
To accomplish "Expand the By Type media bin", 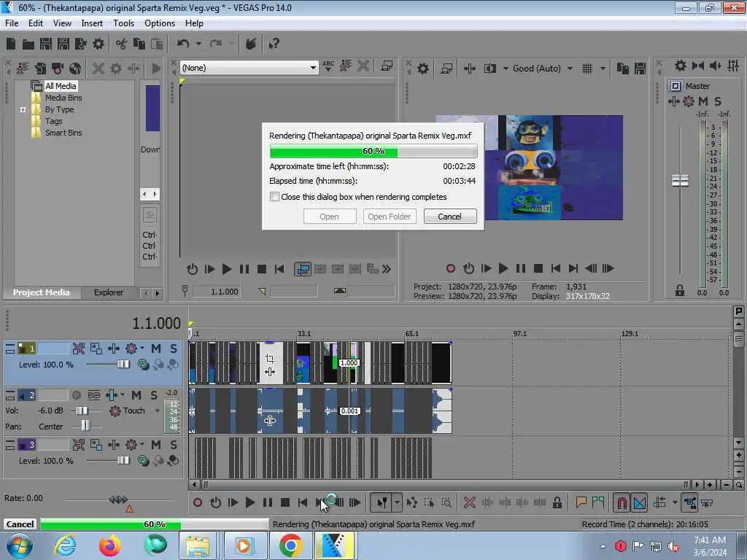I will (x=23, y=109).
